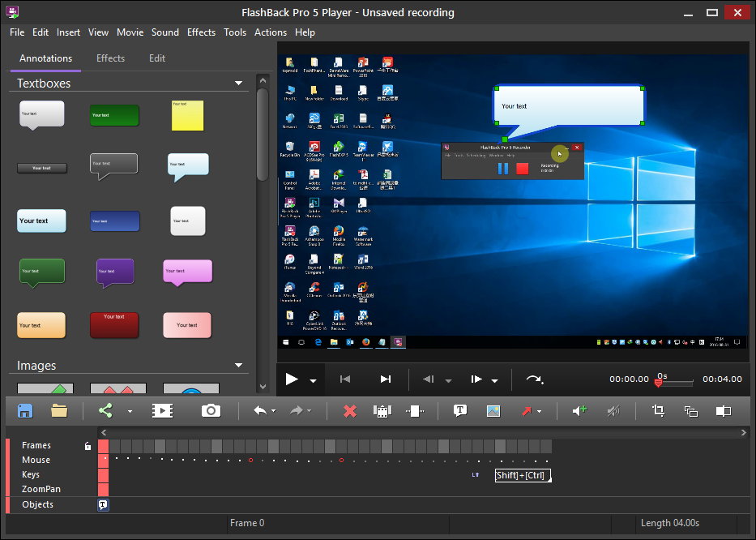Click the red X delete icon
This screenshot has height=540, width=756.
point(350,411)
